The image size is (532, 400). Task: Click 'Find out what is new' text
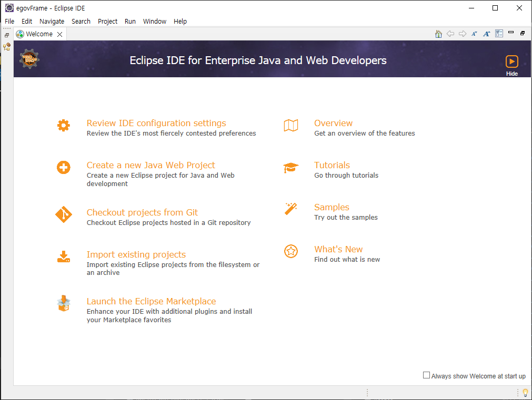347,259
